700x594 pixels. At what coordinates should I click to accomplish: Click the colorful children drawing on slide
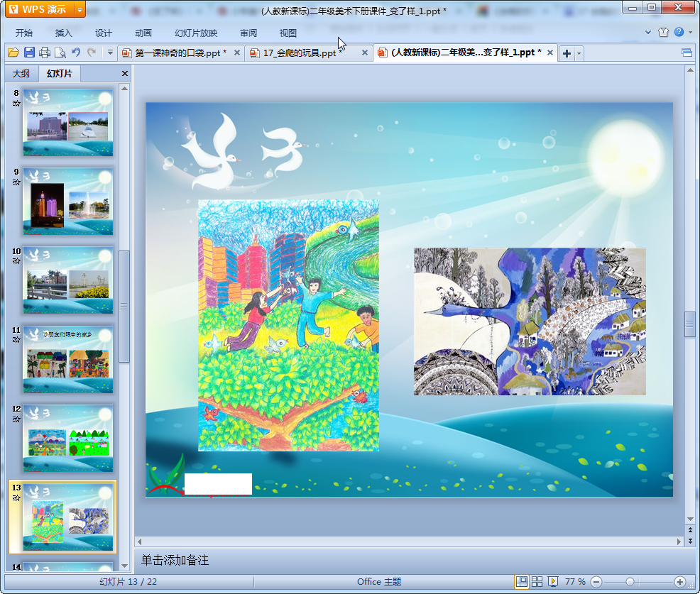[x=288, y=325]
